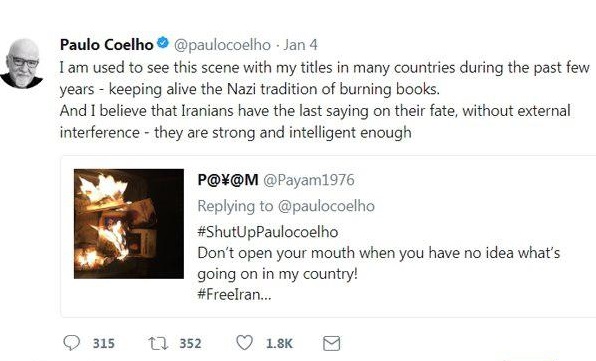596x361 pixels.
Task: Click the 1.8K likes count
Action: [279, 344]
